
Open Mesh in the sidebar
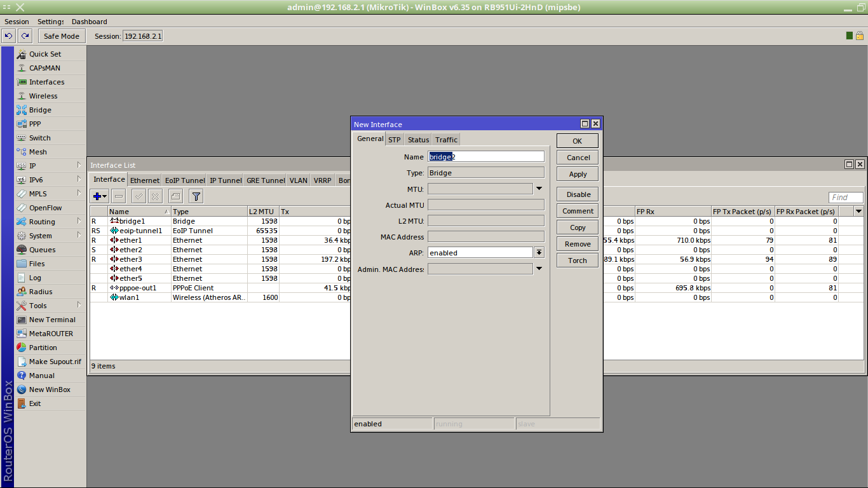(50, 152)
